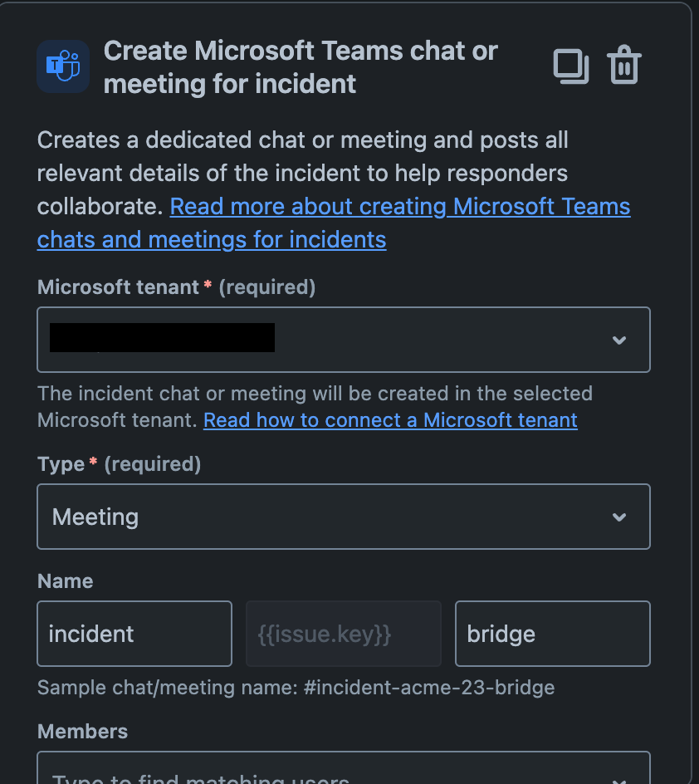Click the "incident chat or meeting will be created" help text
The image size is (699, 784).
(315, 393)
